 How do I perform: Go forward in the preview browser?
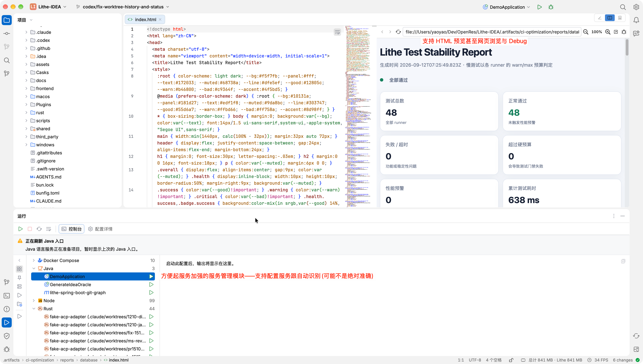[390, 32]
